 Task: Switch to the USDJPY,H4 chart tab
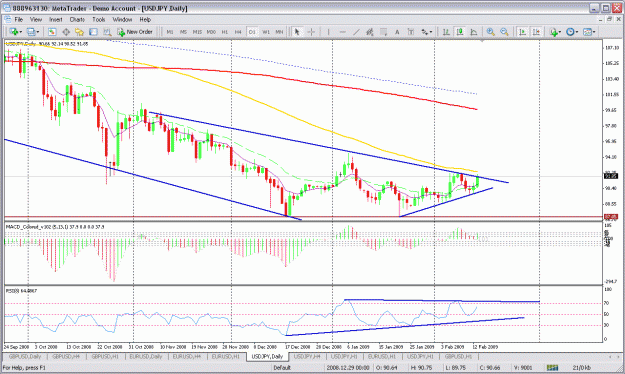tap(308, 356)
